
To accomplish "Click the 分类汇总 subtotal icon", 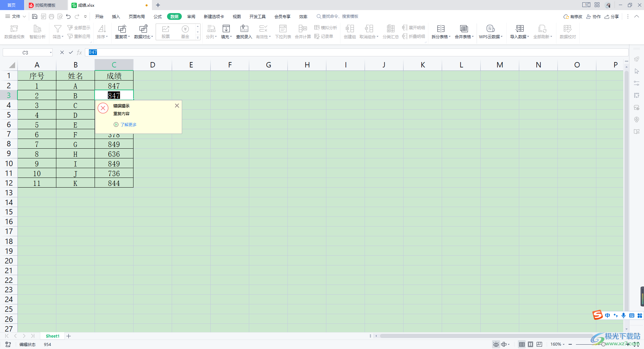I will pos(391,32).
